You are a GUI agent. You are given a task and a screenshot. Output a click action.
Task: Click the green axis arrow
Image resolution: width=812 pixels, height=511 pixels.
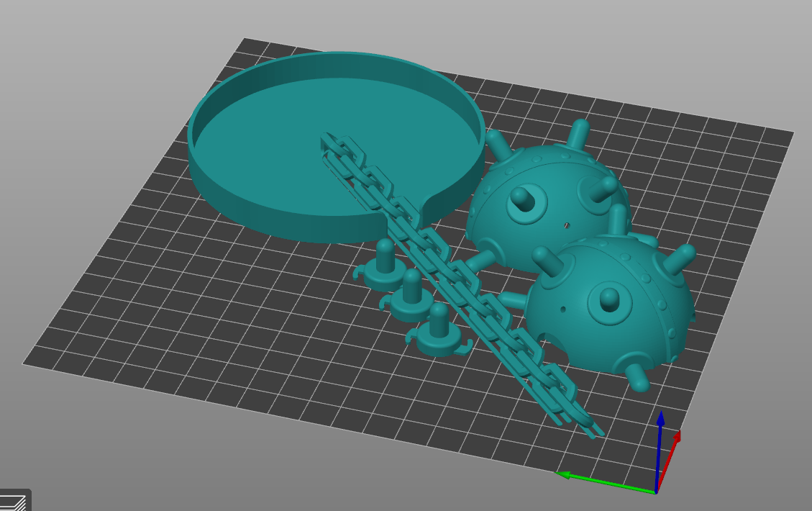[x=565, y=474]
